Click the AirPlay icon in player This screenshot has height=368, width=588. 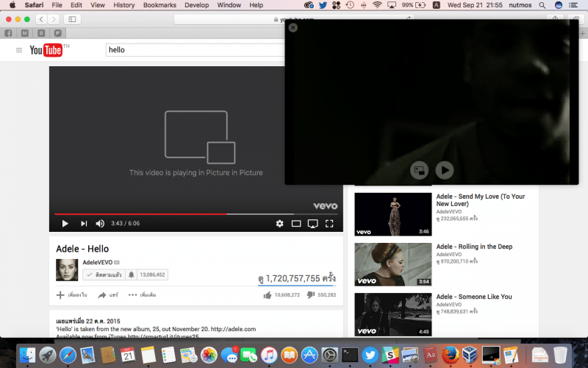[313, 224]
